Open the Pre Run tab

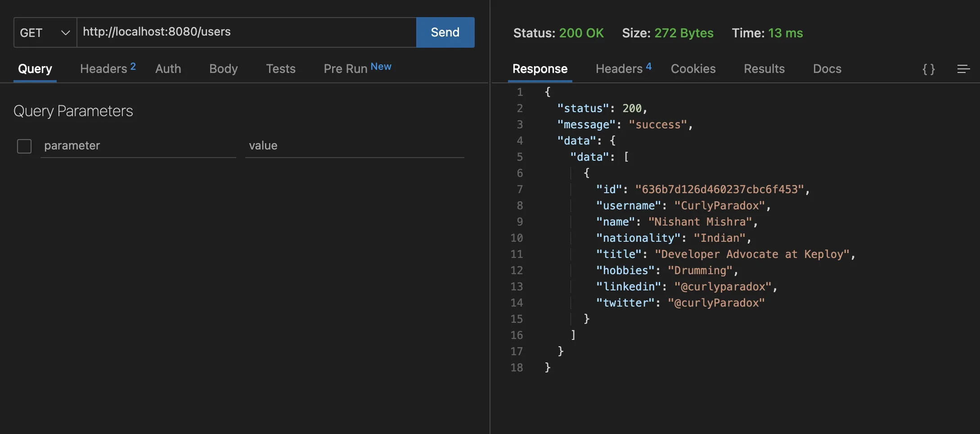click(x=358, y=68)
